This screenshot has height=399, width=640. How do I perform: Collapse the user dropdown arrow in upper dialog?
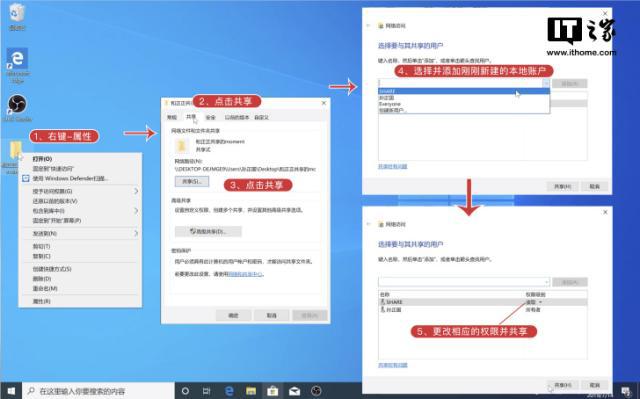coord(546,83)
